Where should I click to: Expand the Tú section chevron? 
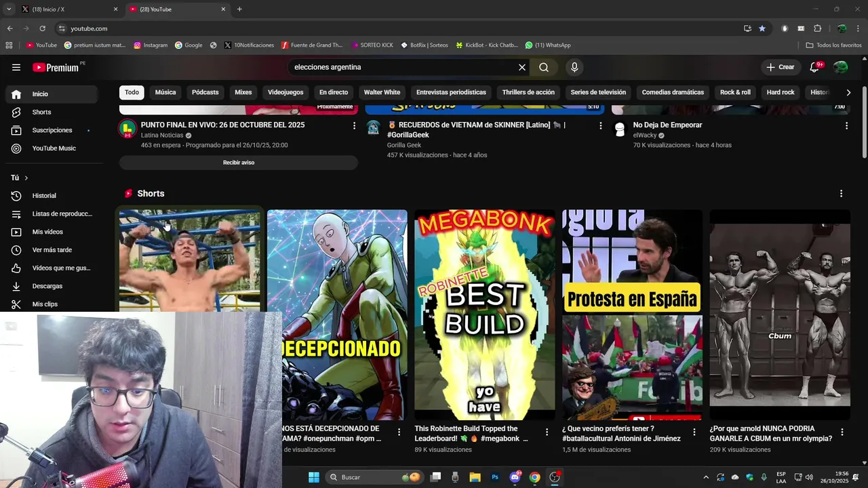tap(26, 178)
